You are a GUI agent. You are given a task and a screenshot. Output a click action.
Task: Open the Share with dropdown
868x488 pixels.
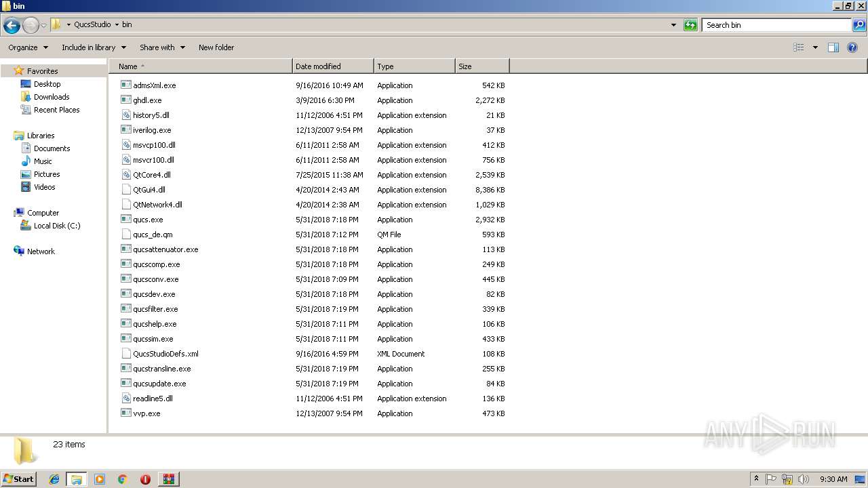tap(163, 47)
